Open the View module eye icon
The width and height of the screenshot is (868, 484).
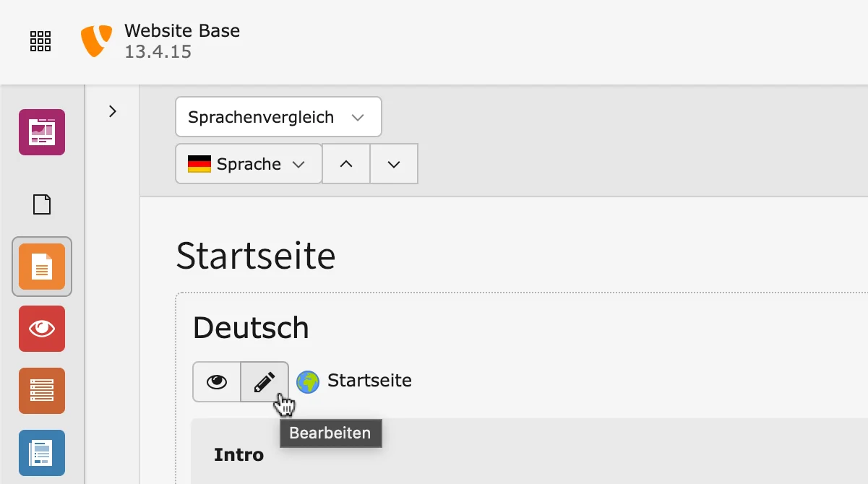coord(41,329)
